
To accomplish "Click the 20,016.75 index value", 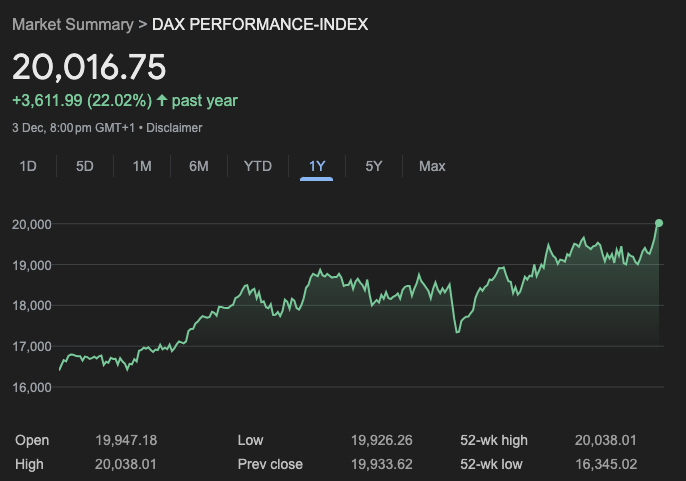I will pyautogui.click(x=89, y=67).
